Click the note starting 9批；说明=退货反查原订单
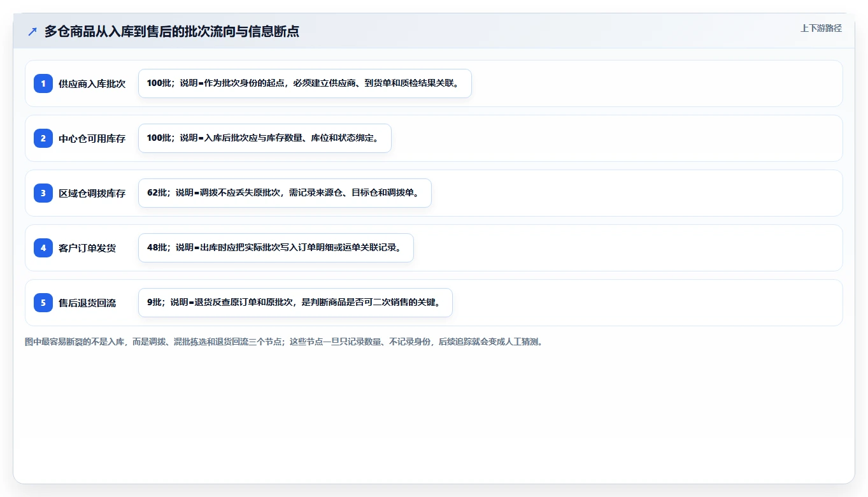 point(295,303)
